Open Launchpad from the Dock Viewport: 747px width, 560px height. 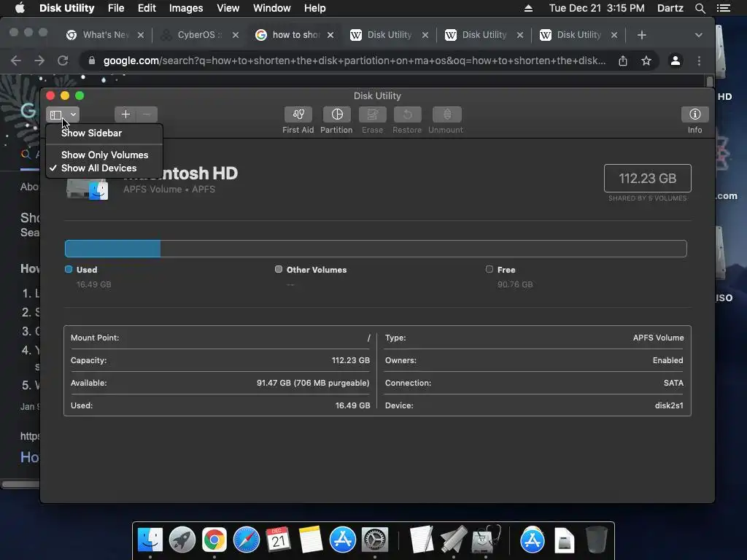pos(182,540)
